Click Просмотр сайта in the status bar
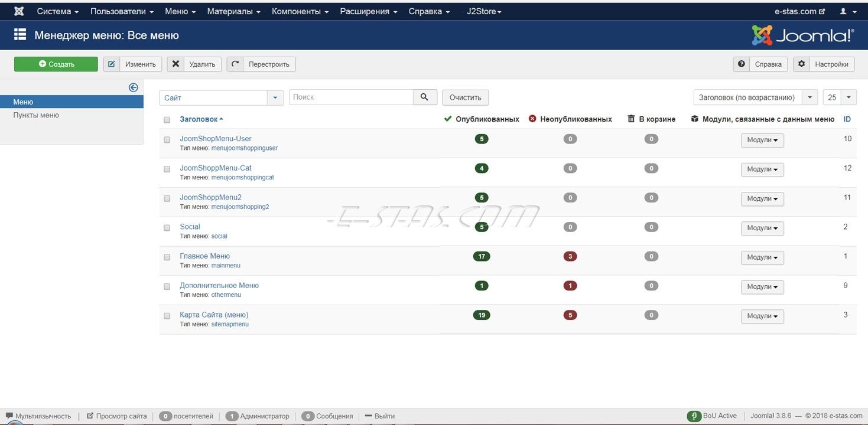 coord(117,416)
